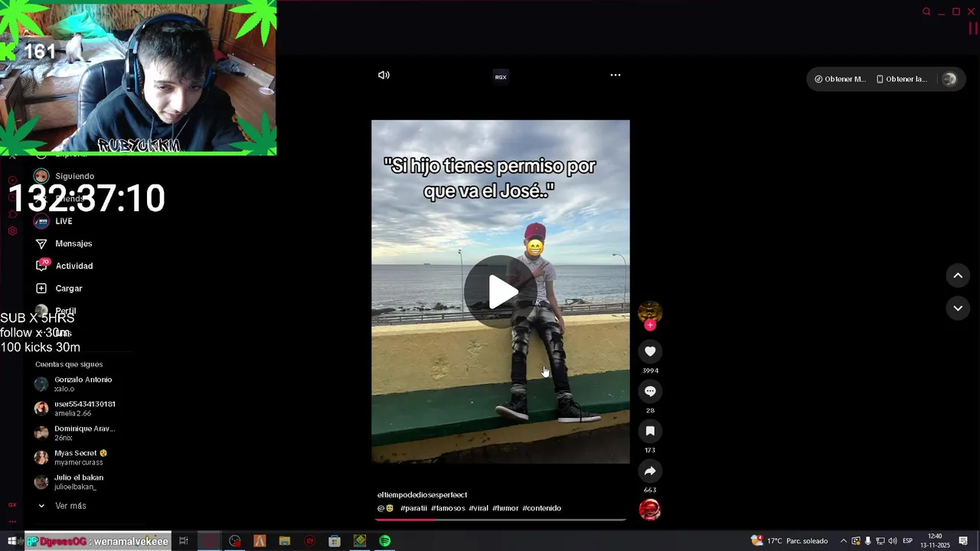Open Task View in the taskbar
Image resolution: width=980 pixels, height=551 pixels.
click(184, 541)
